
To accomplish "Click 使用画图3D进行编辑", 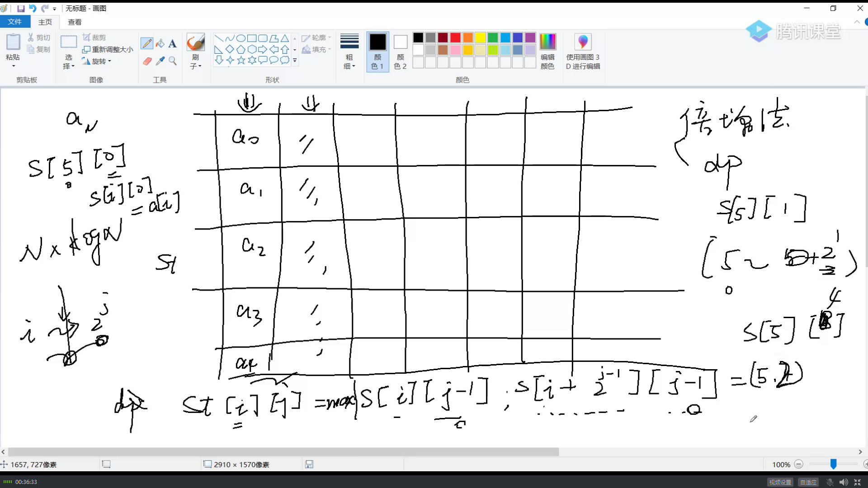I will [583, 51].
